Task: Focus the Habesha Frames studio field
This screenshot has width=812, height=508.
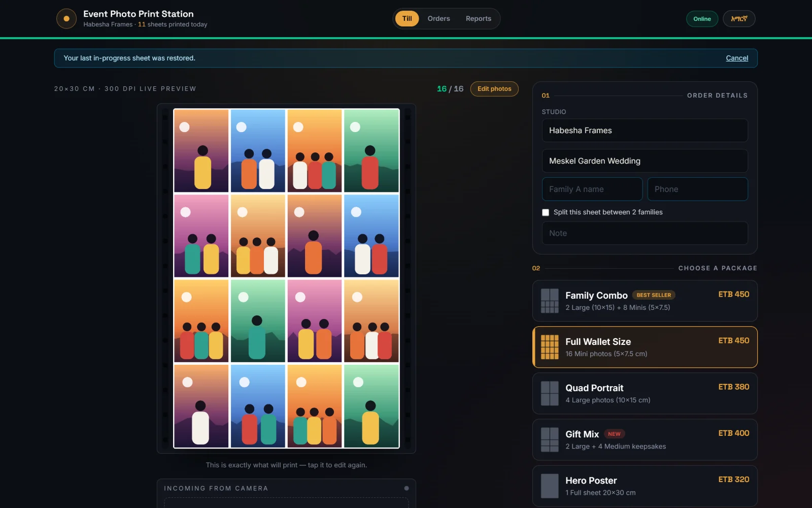Action: 645,131
